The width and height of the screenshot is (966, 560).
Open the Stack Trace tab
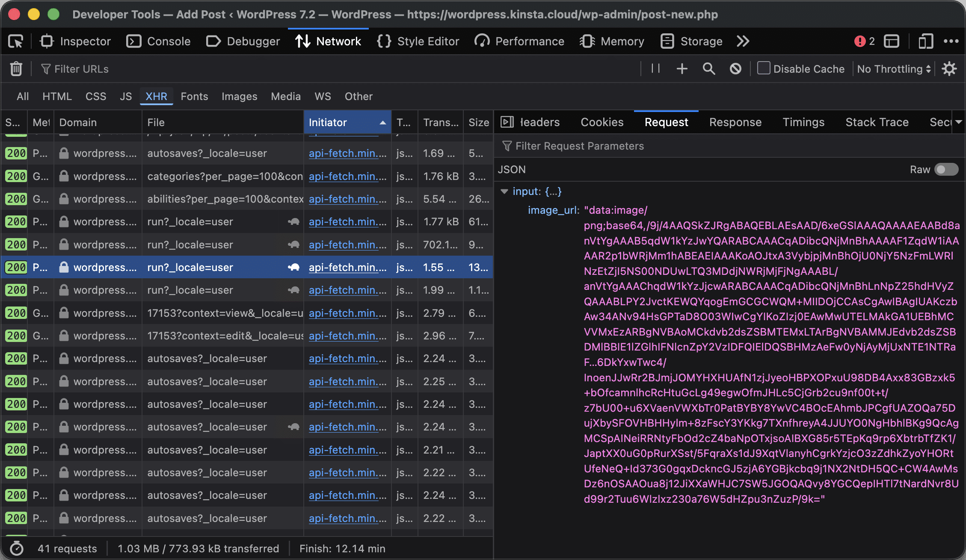(877, 122)
